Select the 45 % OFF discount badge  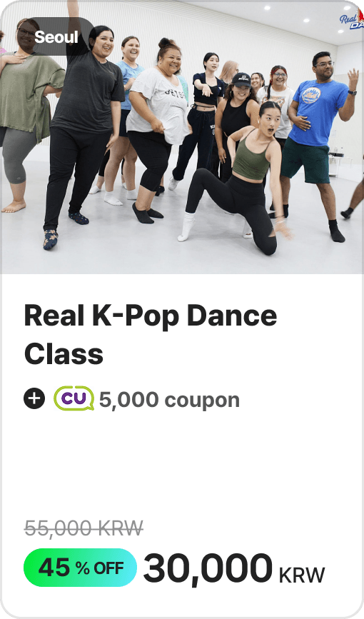pos(80,568)
